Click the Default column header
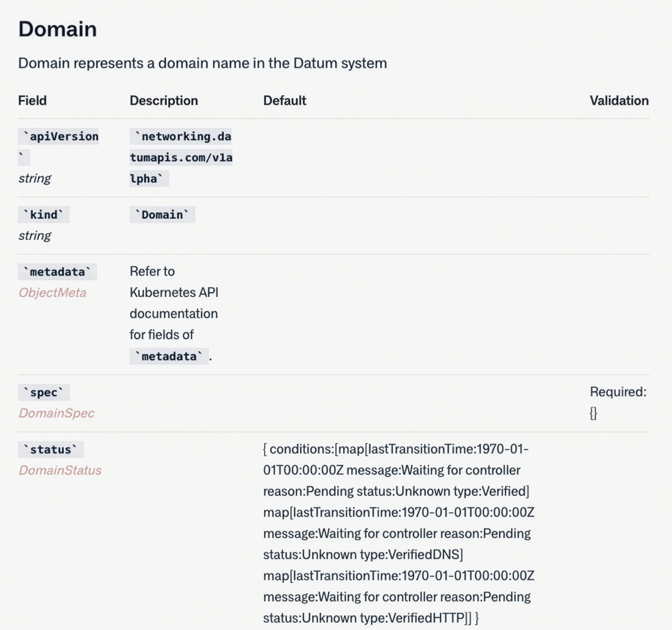This screenshot has width=672, height=630. click(284, 100)
